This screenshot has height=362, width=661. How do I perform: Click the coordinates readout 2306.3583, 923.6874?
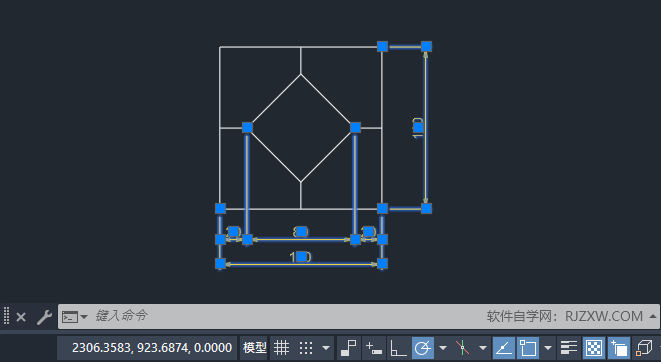click(x=152, y=348)
